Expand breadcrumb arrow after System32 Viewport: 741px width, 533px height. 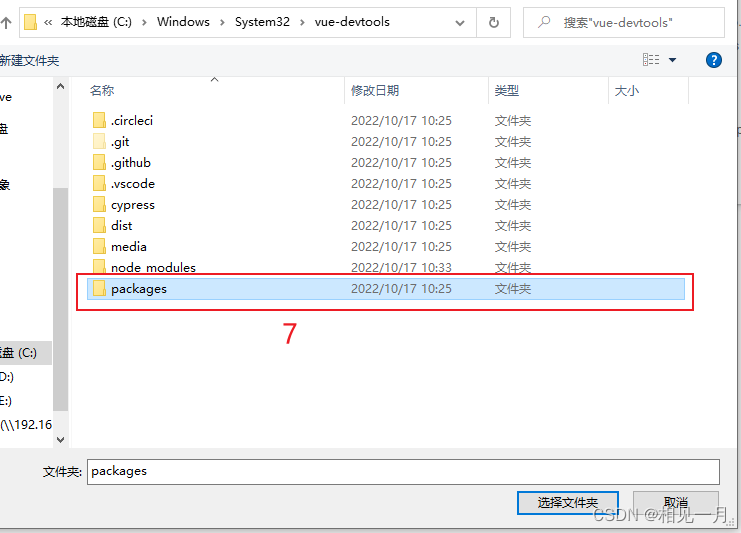click(302, 22)
